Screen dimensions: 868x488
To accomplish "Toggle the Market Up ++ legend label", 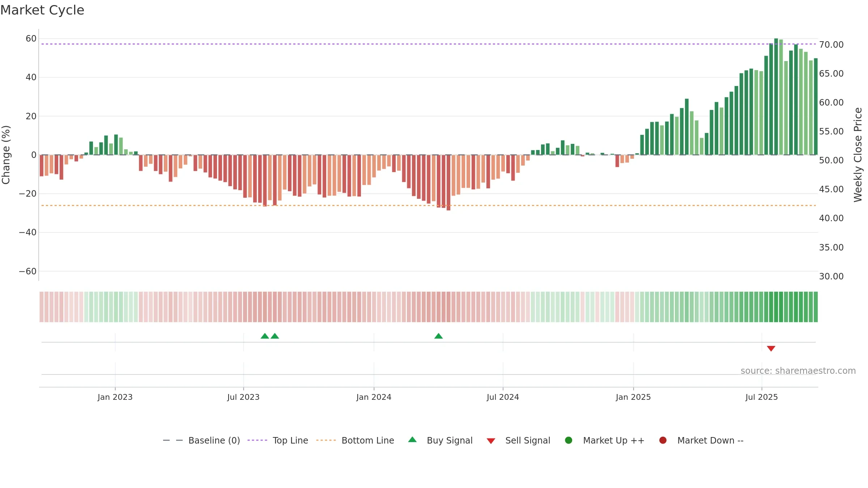I will (614, 440).
